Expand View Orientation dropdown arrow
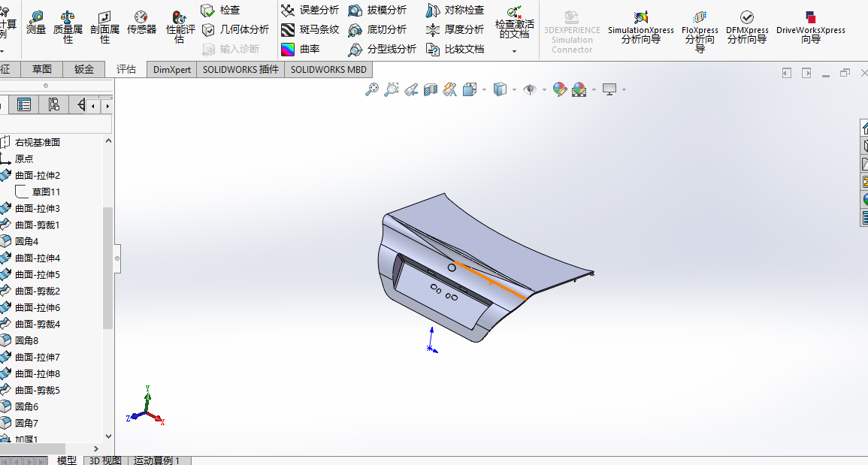868x465 pixels. pos(485,89)
